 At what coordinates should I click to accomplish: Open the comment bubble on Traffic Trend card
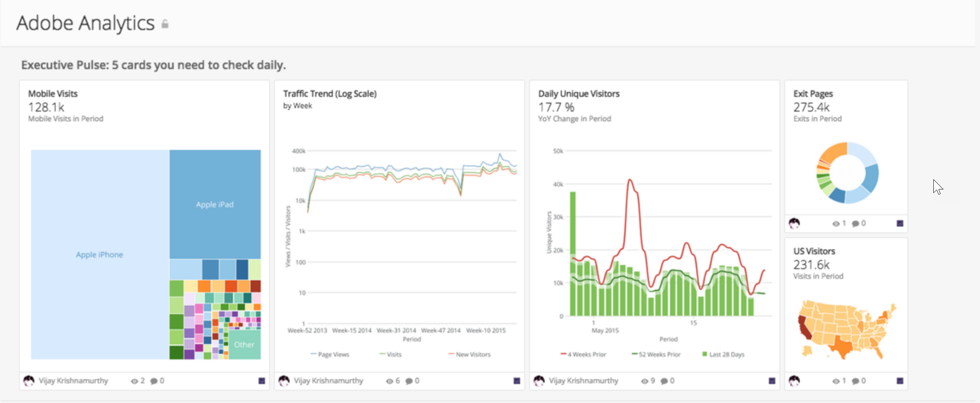(x=409, y=380)
